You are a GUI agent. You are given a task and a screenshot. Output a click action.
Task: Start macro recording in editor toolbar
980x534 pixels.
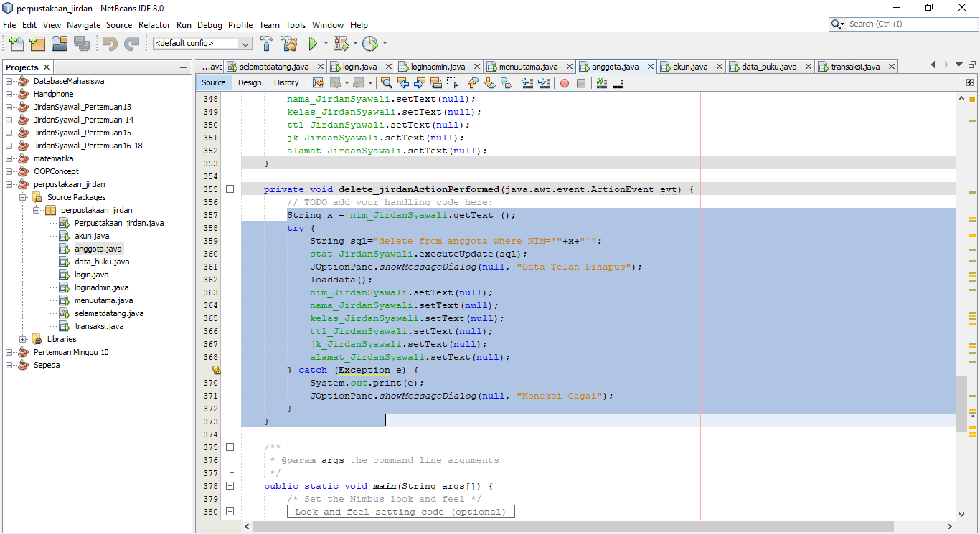(x=564, y=83)
